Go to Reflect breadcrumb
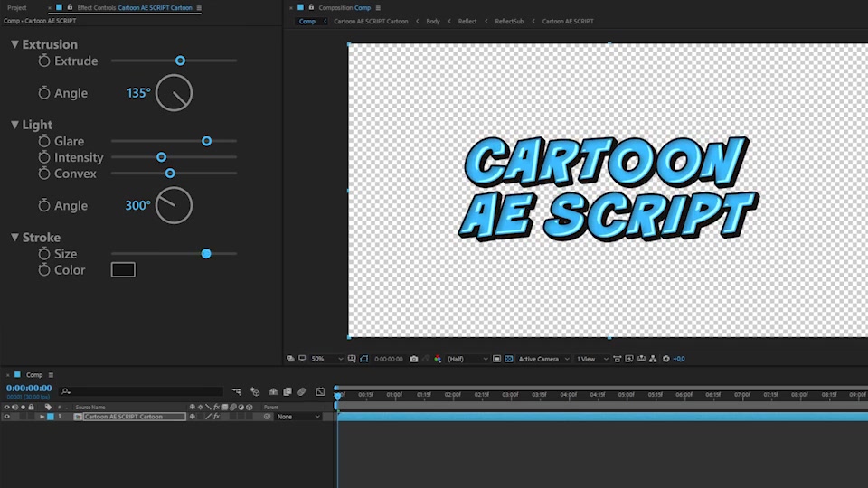Screen dimensions: 868x488 coord(467,21)
